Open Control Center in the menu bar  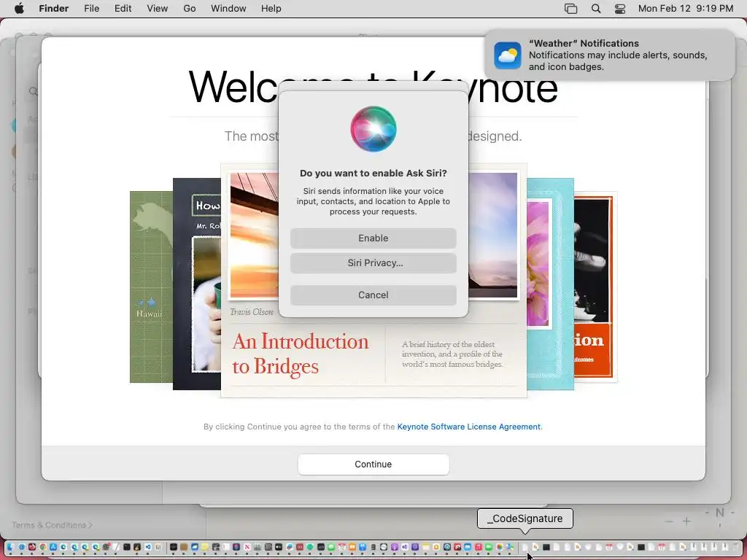pyautogui.click(x=620, y=9)
